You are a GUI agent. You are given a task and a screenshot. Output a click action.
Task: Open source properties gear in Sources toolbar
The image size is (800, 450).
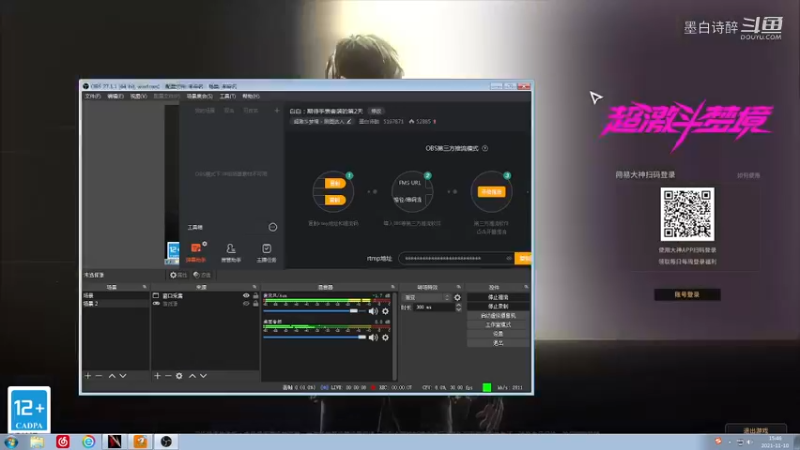(179, 376)
